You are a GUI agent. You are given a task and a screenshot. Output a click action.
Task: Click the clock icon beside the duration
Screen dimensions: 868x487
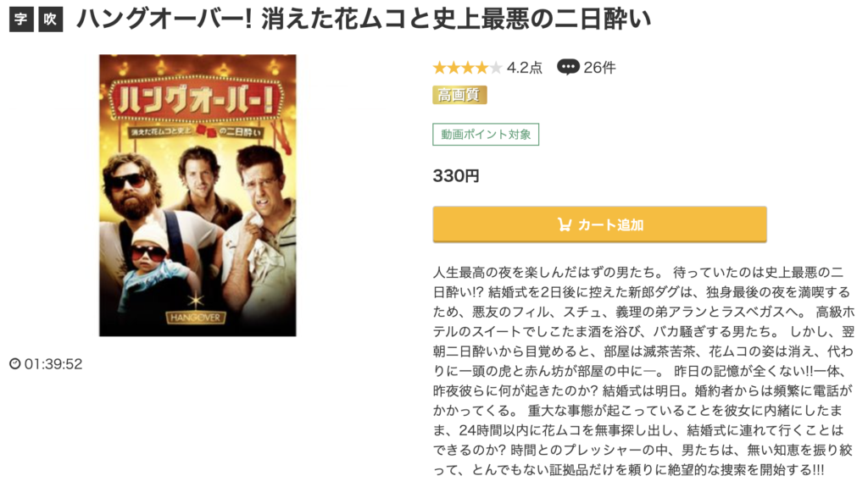[15, 363]
